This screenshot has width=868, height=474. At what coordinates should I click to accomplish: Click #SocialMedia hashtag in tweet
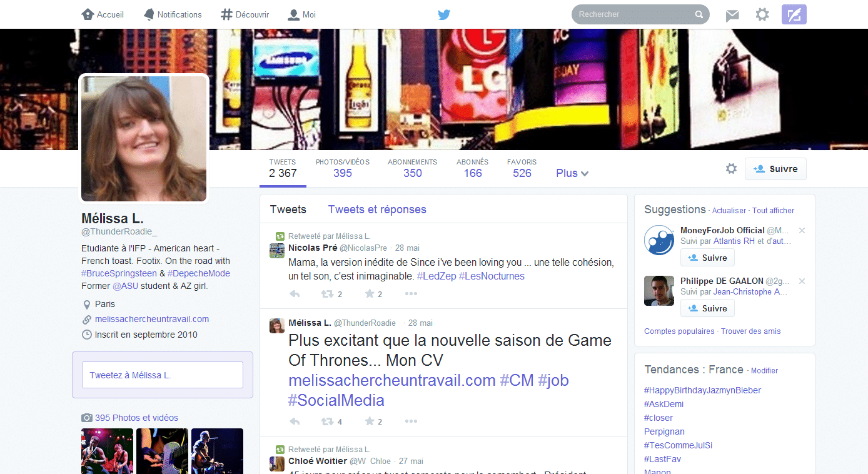point(336,400)
